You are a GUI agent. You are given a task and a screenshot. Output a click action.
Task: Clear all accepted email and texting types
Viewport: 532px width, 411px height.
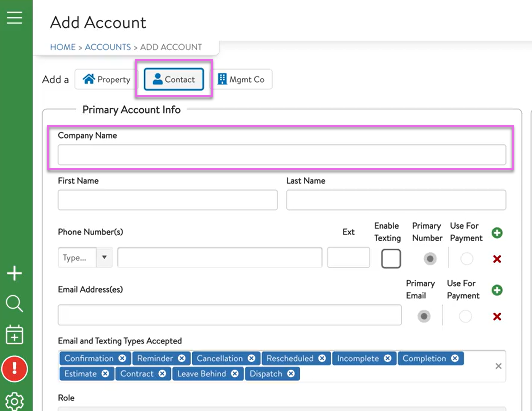498,366
